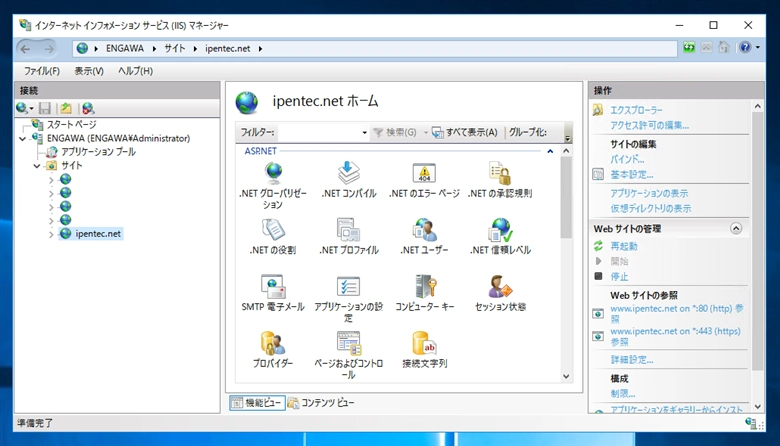Screen dimensions: 780x446
Task: Click the save floppy icon in 接続 toolbar
Action: 45,108
